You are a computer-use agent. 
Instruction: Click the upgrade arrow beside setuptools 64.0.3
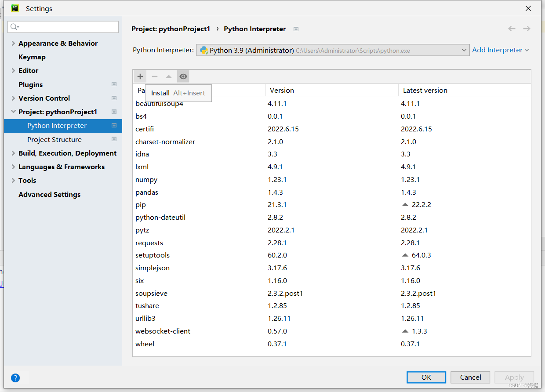pyautogui.click(x=405, y=255)
